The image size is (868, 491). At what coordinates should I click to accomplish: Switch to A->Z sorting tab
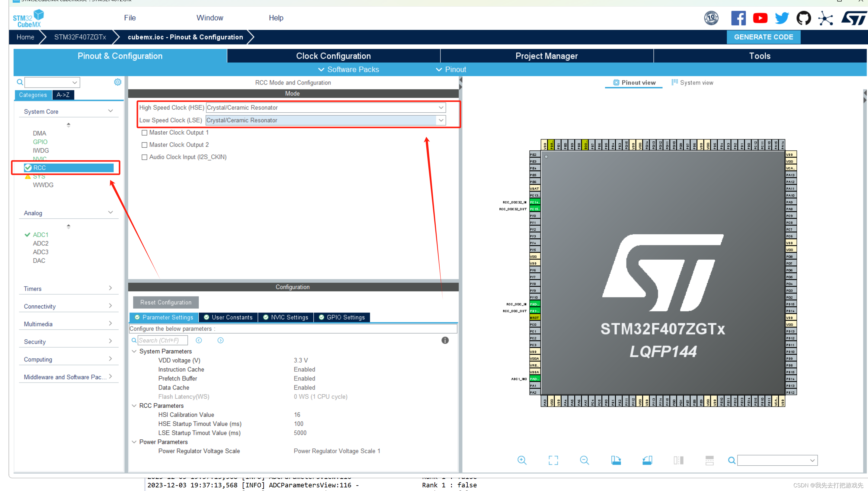click(63, 95)
